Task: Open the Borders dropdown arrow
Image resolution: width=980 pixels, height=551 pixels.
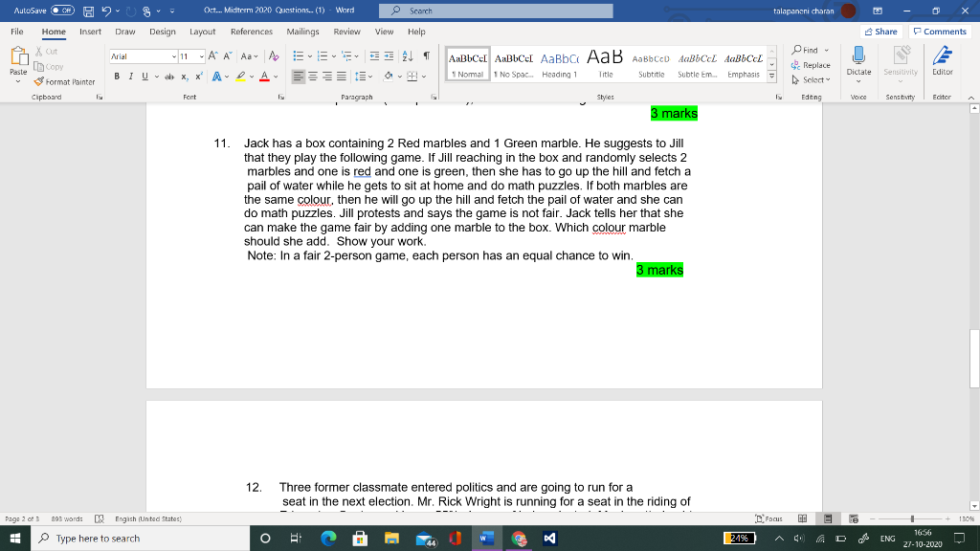Action: 424,77
